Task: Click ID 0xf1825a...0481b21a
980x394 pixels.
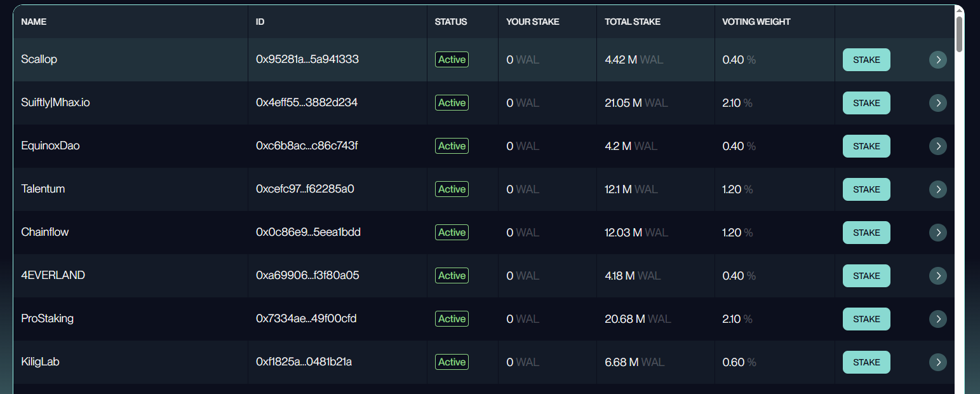Action: (x=304, y=362)
